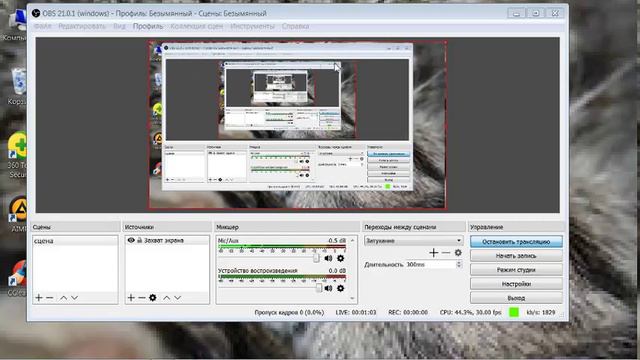The width and height of the screenshot is (640, 360).
Task: Click green stream status indicator square
Action: (x=514, y=312)
